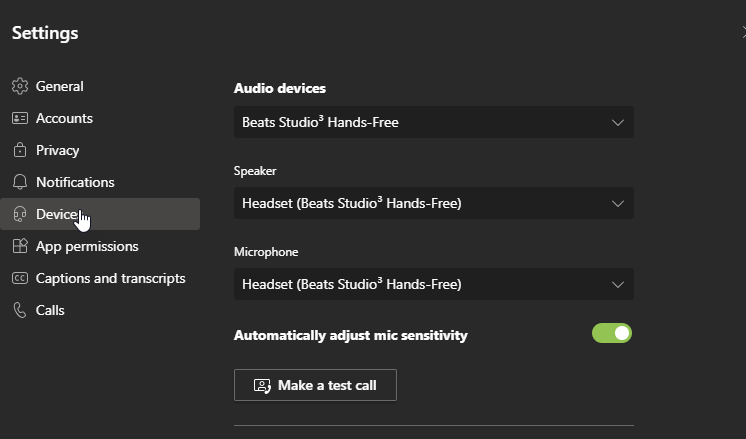Click the Calls phone icon
746x439 pixels.
pos(20,311)
